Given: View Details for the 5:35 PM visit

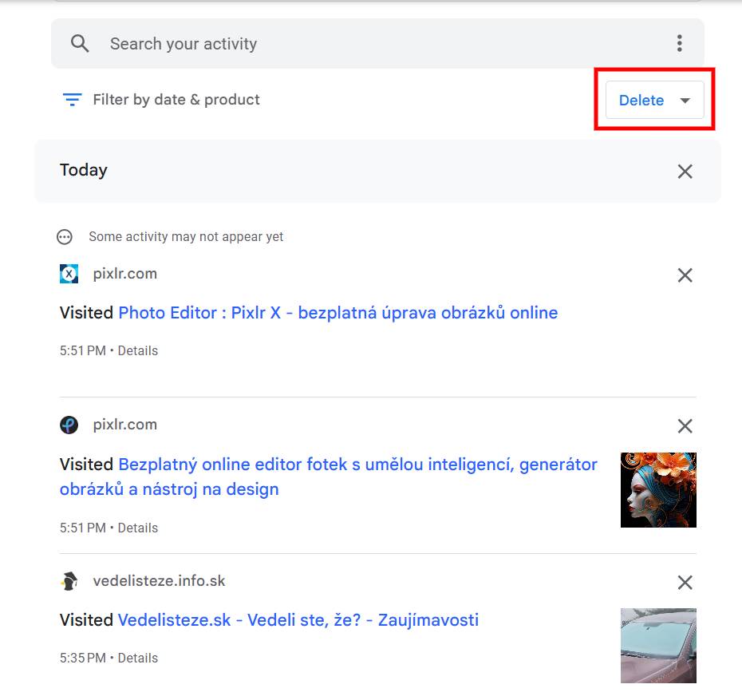Looking at the screenshot, I should click(138, 658).
